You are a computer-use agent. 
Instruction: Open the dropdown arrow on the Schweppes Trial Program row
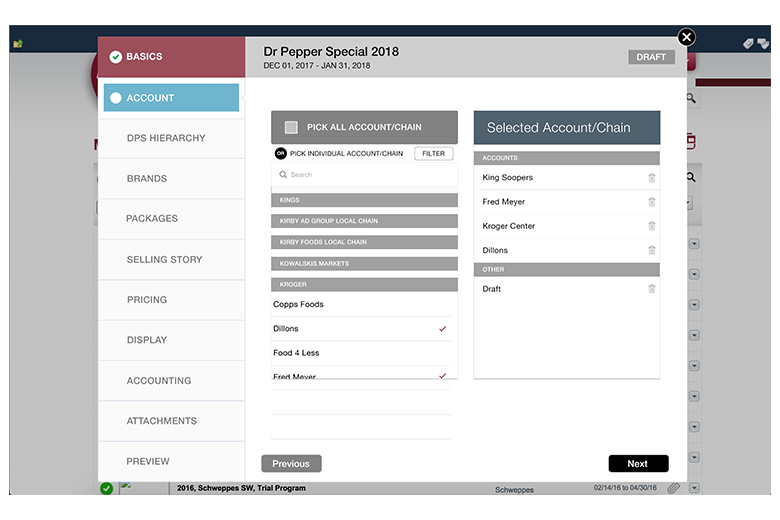pos(694,488)
